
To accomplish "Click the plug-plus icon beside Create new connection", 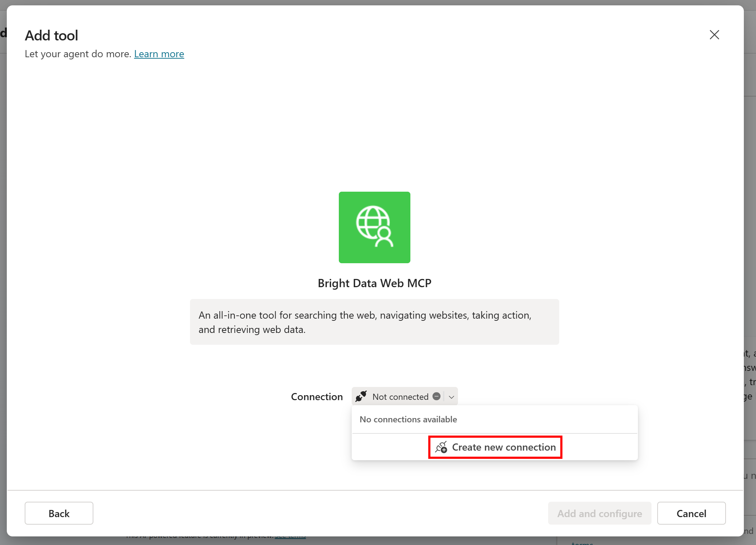I will pyautogui.click(x=441, y=447).
